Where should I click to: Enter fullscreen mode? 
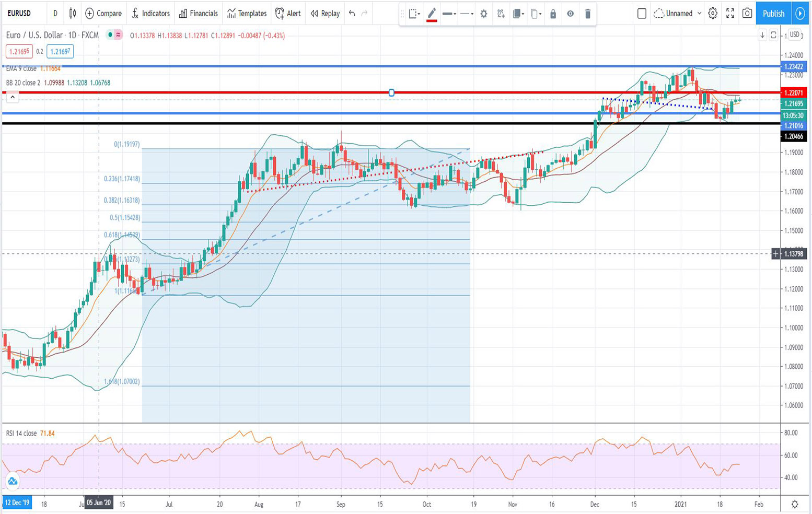(x=730, y=14)
